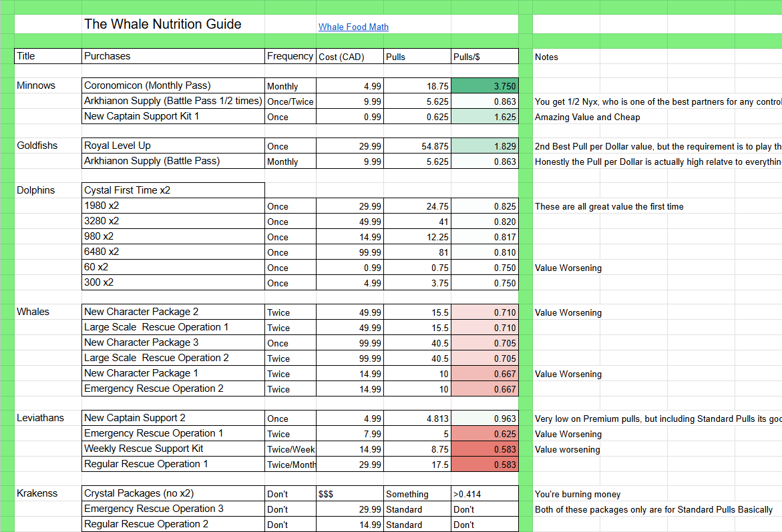
Task: Click the 'Frequency' header cell
Action: coord(290,56)
